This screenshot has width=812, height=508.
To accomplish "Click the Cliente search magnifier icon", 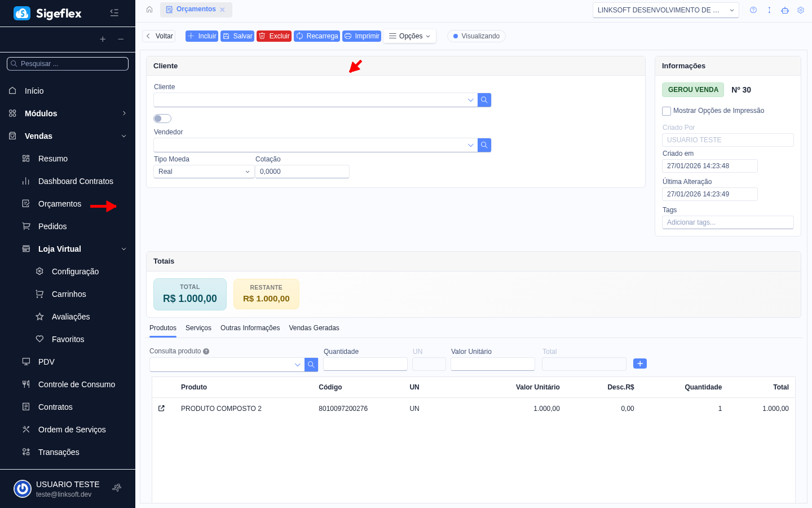I will pyautogui.click(x=484, y=100).
